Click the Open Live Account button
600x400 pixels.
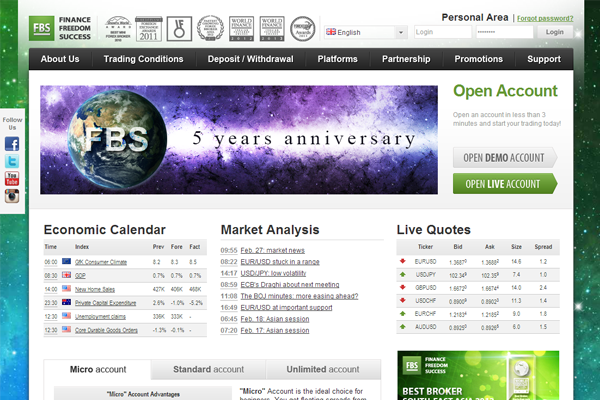click(x=505, y=184)
